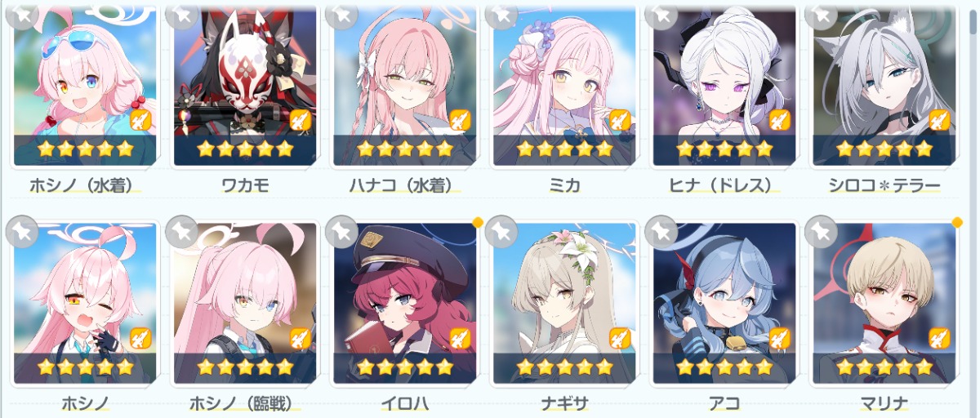Click the pin icon on イロハ card
980x418 pixels.
341,232
